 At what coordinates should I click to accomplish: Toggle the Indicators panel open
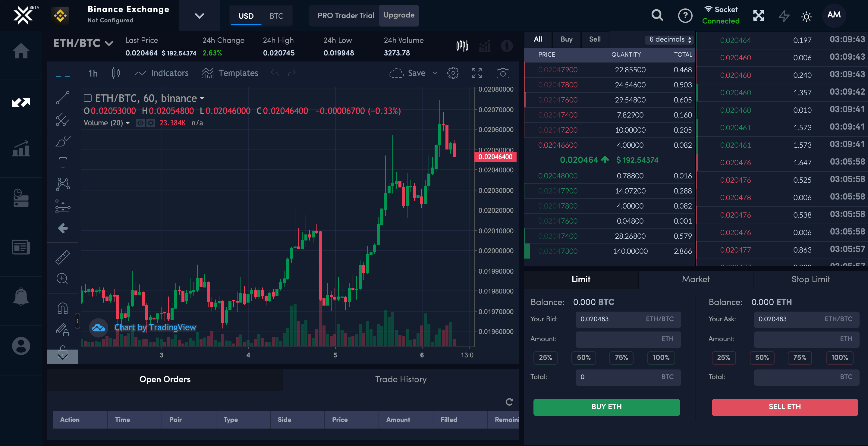(x=162, y=73)
